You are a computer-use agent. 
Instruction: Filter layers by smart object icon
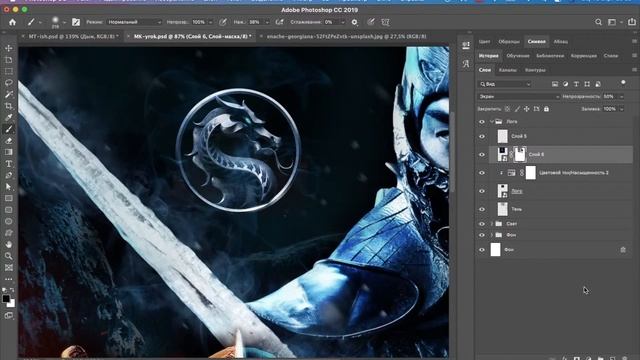[598, 84]
